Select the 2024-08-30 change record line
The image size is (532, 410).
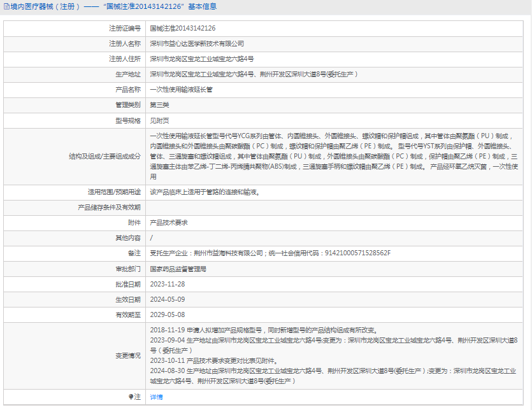coord(333,376)
